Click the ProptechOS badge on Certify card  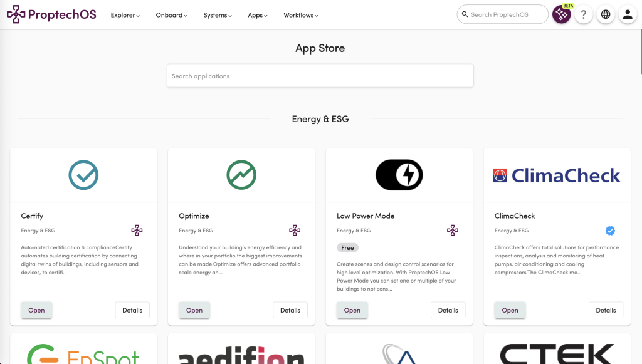click(137, 231)
